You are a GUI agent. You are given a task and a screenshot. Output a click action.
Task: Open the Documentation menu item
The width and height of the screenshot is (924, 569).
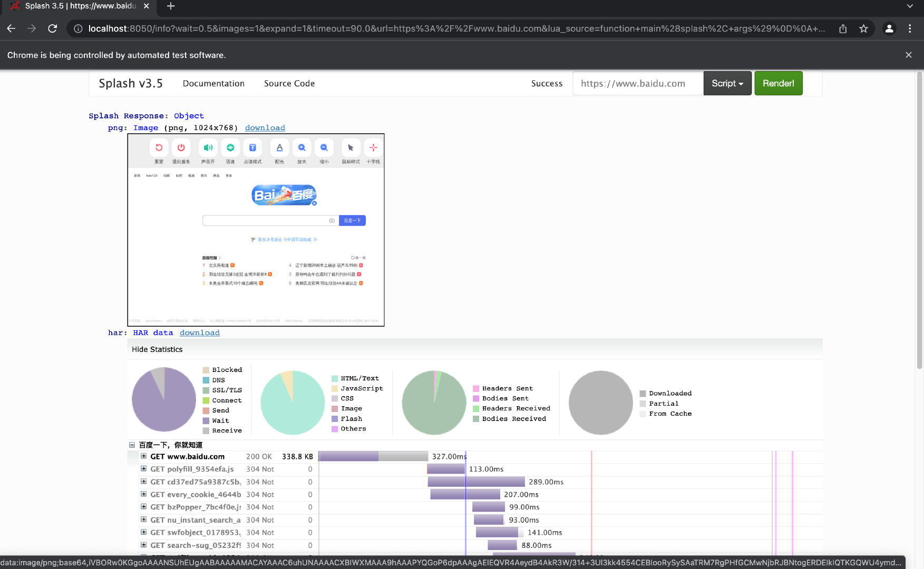pos(213,83)
